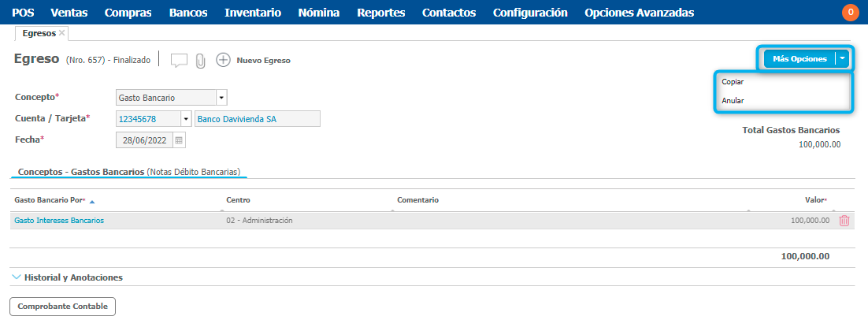This screenshot has height=320, width=868.
Task: Open the Cuenta / Tarjeta dropdown arrow
Action: point(186,119)
